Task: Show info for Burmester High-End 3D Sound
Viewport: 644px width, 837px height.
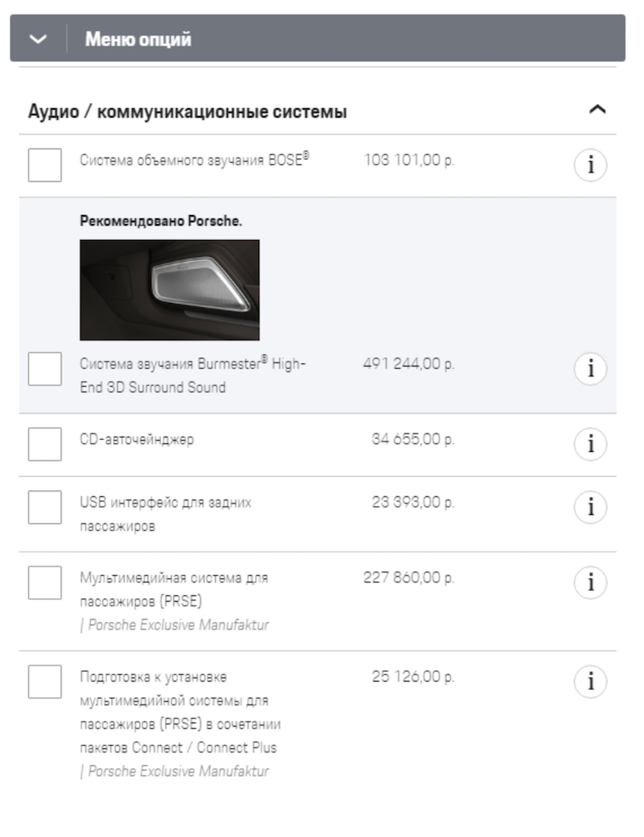Action: (x=590, y=368)
